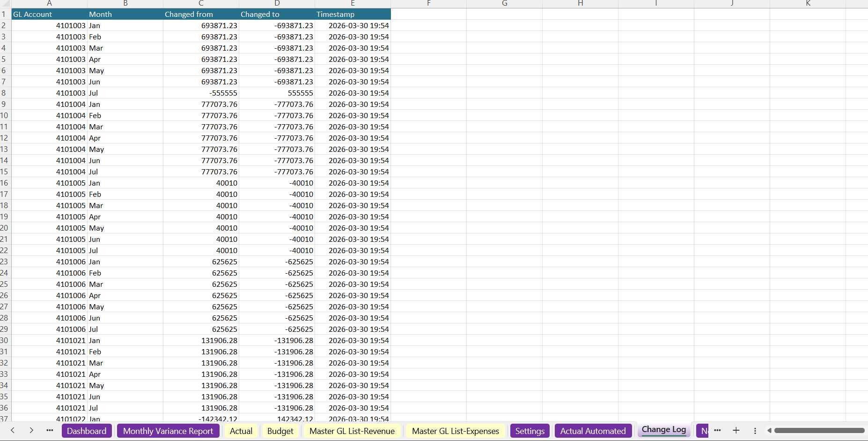Click the previous sheet navigation arrow
This screenshot has width=868, height=441.
point(12,430)
